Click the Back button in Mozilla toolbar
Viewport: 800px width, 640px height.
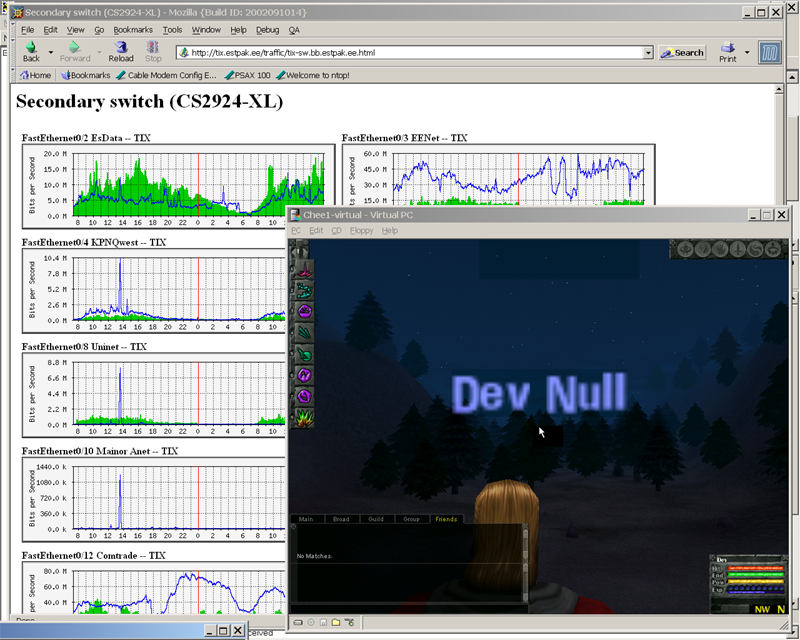(x=31, y=52)
